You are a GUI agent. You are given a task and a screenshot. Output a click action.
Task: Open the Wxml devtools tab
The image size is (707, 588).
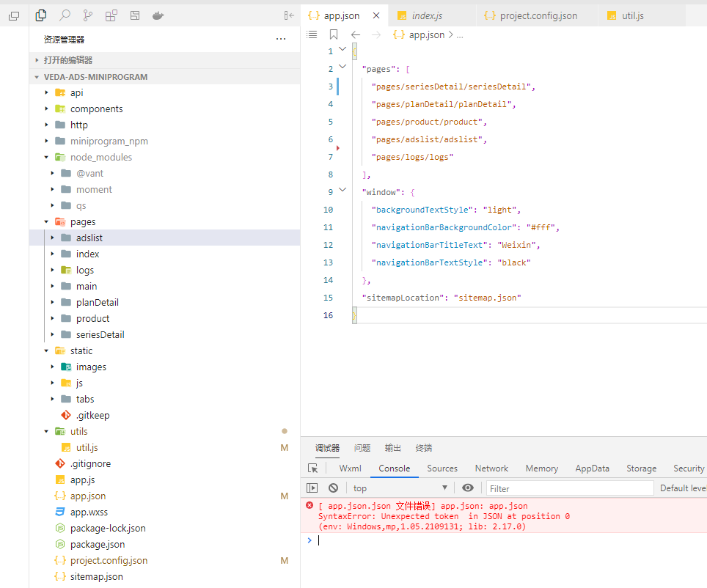click(351, 468)
